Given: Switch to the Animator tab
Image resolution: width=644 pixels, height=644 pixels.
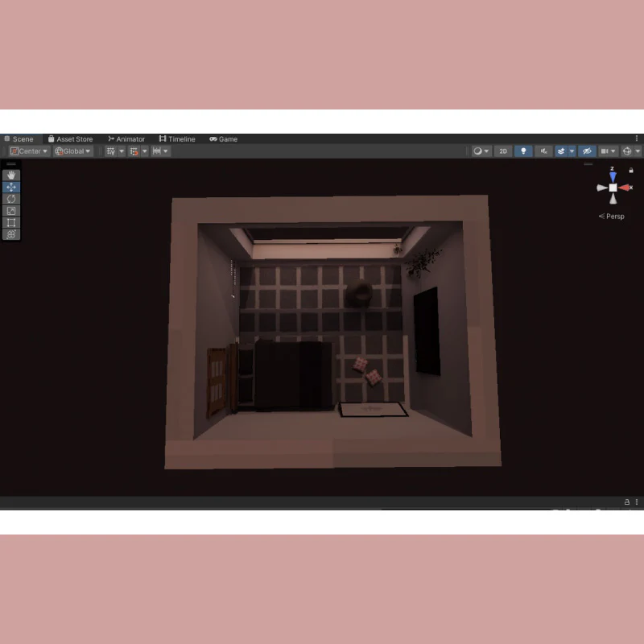Looking at the screenshot, I should (126, 139).
